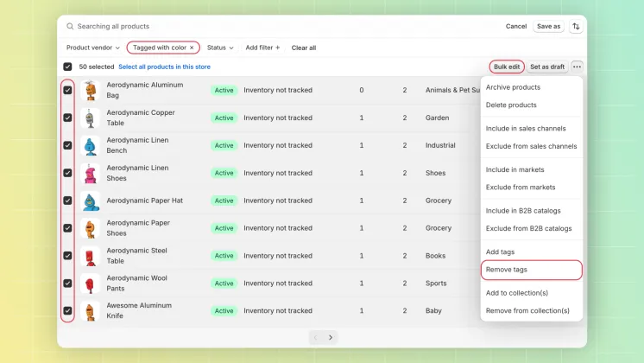Click the search magnifier icon

[70, 26]
